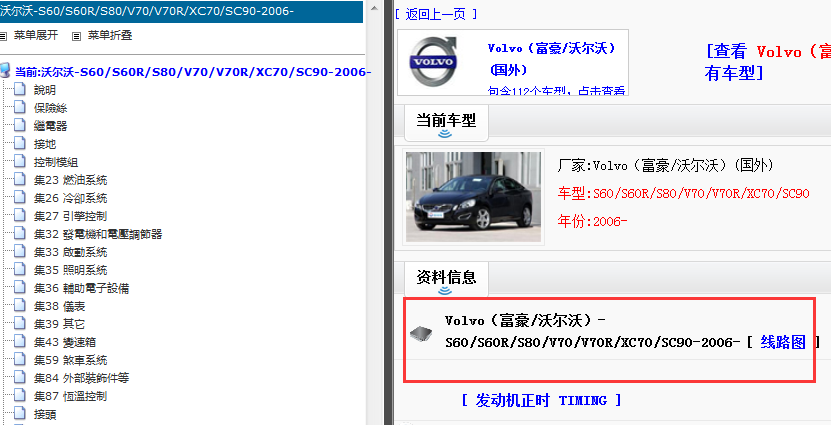
Task: Open the 接頭 tree item
Action: (45, 414)
